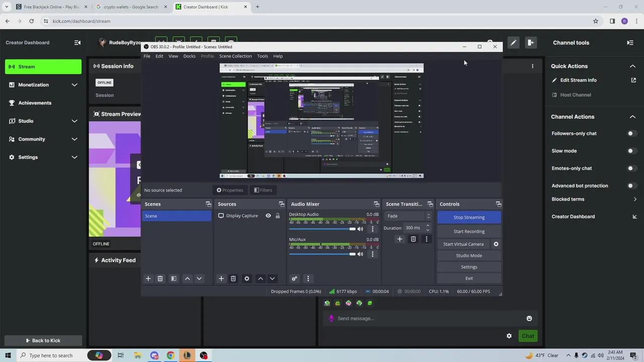644x362 pixels.
Task: Open the OBS View menu
Action: coord(173,56)
